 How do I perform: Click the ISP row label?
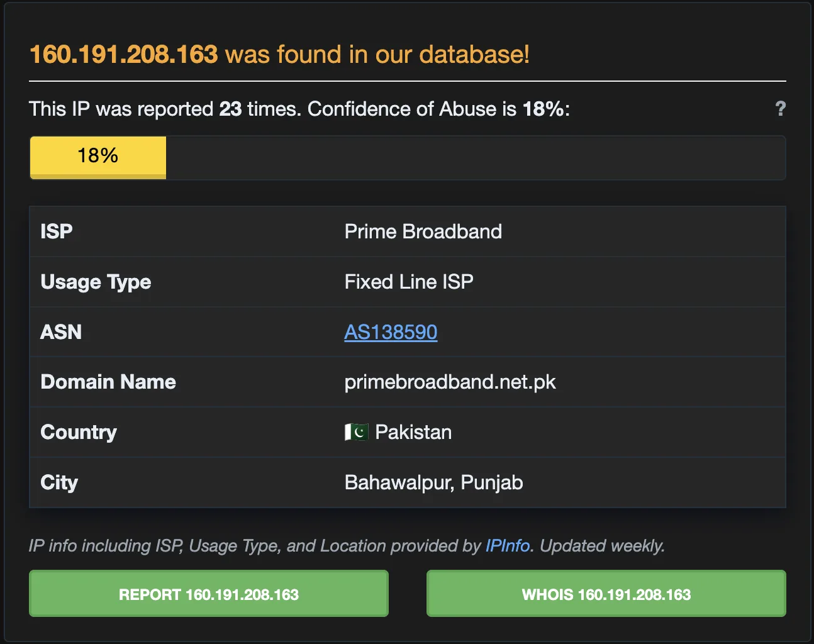[x=57, y=231]
